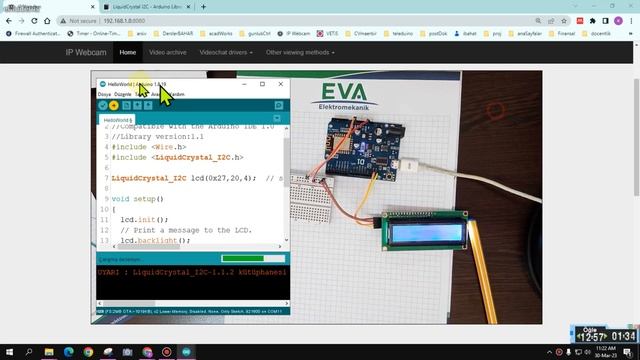Viewport: 640px width, 360px height.
Task: Click the taskbar search magnifier
Action: tap(29, 352)
